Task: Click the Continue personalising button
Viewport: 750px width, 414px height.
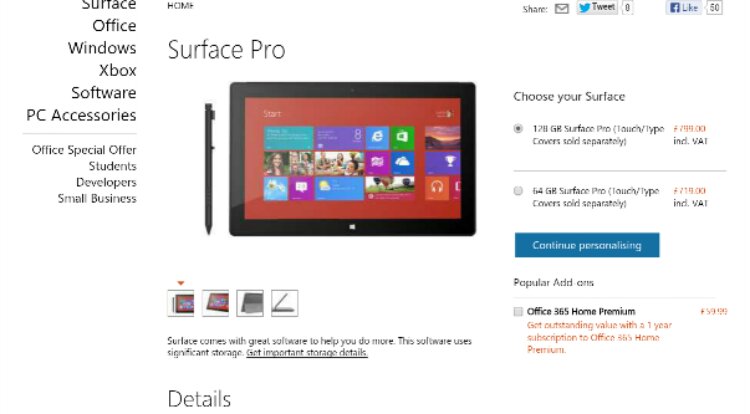Action: (587, 245)
